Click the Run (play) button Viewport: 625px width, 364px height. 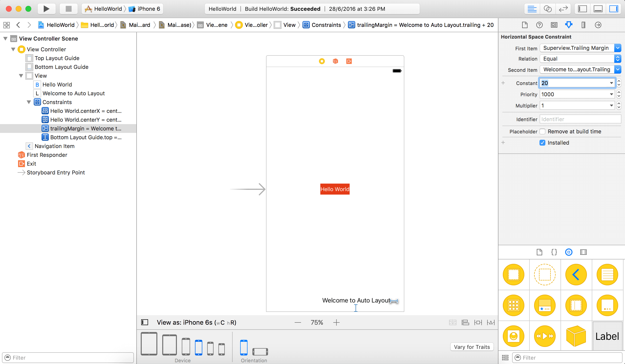point(46,9)
